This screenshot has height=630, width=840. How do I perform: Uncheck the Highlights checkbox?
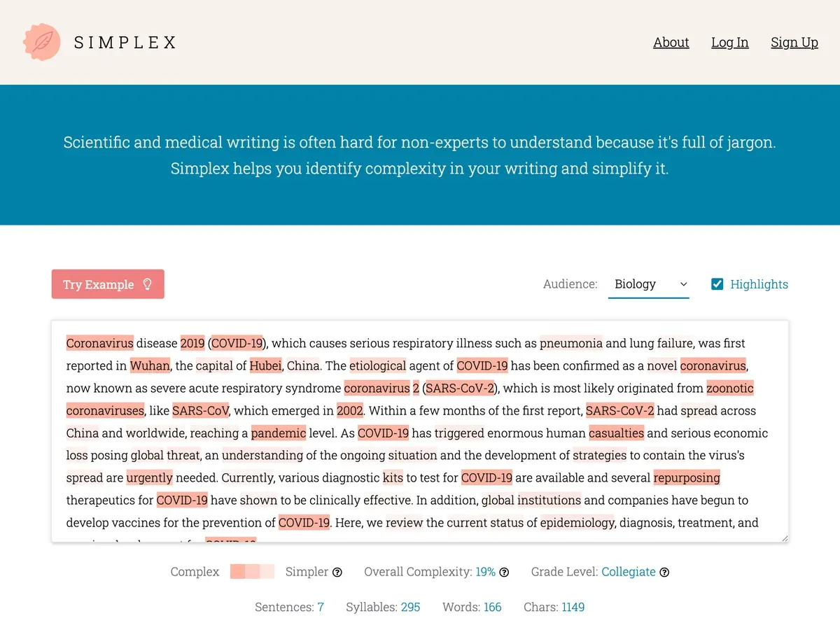click(x=717, y=284)
